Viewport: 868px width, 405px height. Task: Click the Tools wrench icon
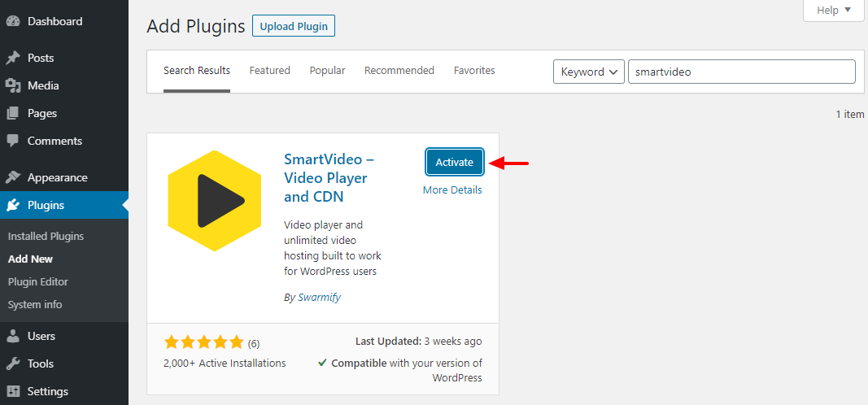(x=13, y=364)
